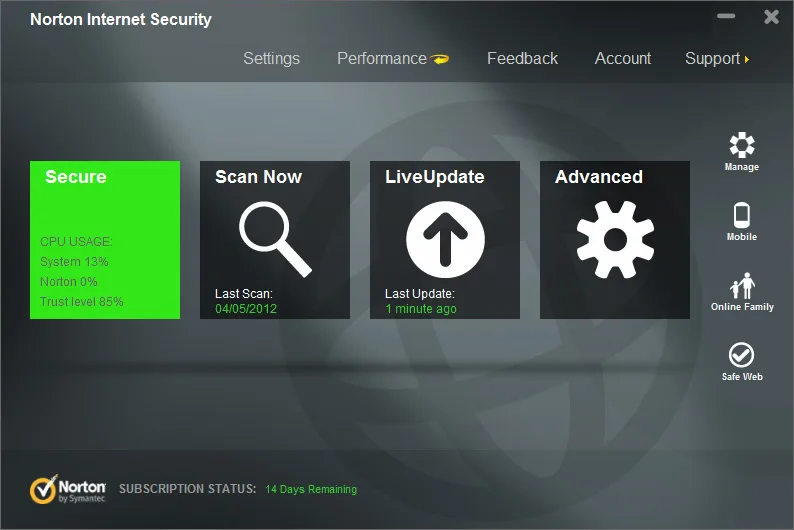Image resolution: width=794 pixels, height=530 pixels.
Task: Click the '1 minute ago' update text
Action: [x=421, y=309]
